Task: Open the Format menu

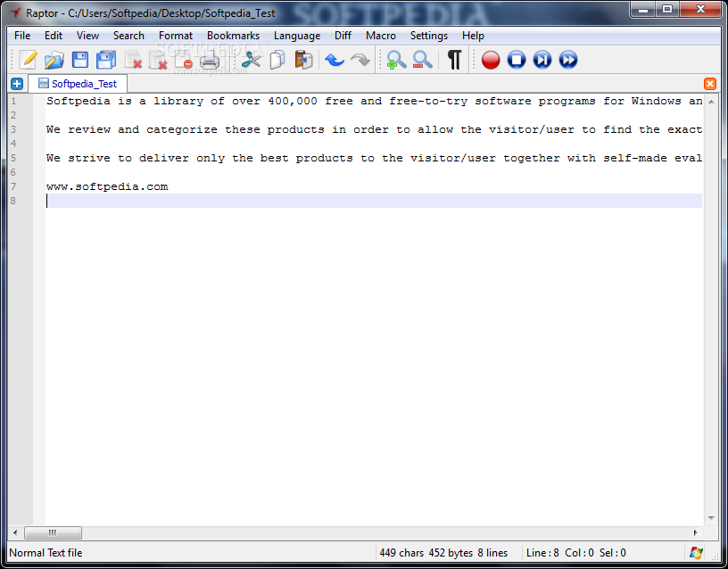Action: click(176, 36)
